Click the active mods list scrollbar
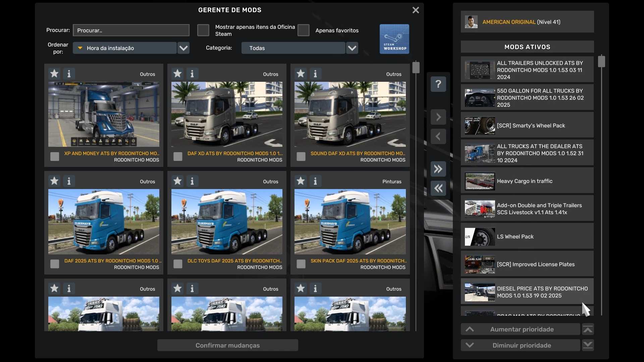 pos(601,62)
